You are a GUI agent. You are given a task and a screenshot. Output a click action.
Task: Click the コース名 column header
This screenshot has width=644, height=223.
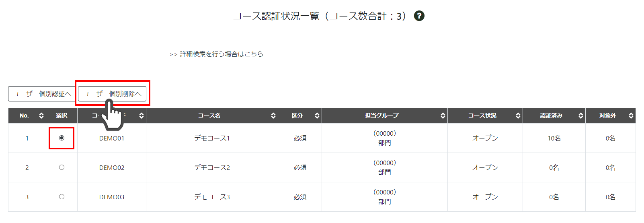click(x=212, y=116)
